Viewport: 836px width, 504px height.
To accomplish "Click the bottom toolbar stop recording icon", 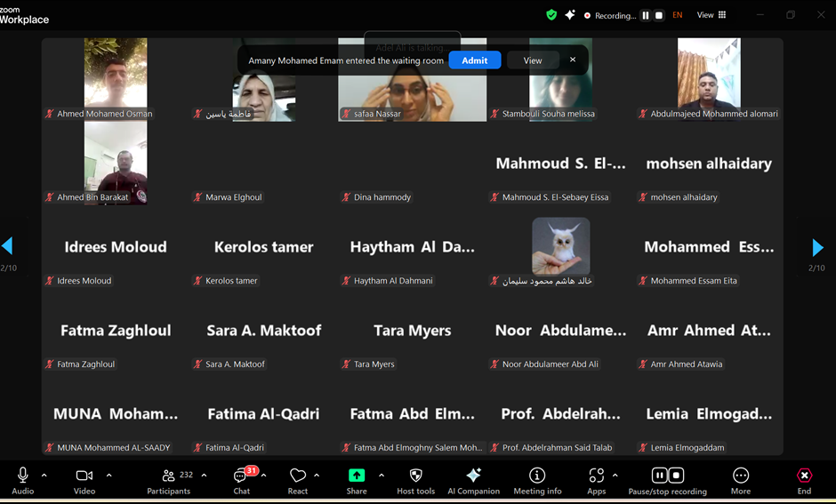I will coord(676,475).
